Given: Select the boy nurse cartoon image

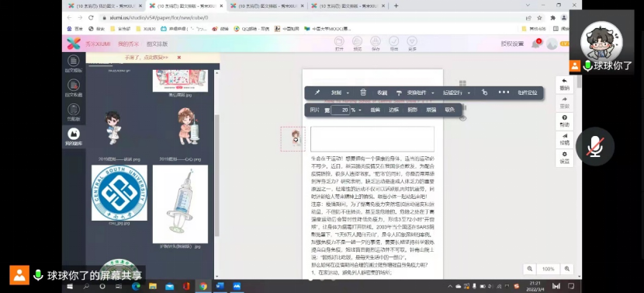Looking at the screenshot, I should tap(113, 127).
